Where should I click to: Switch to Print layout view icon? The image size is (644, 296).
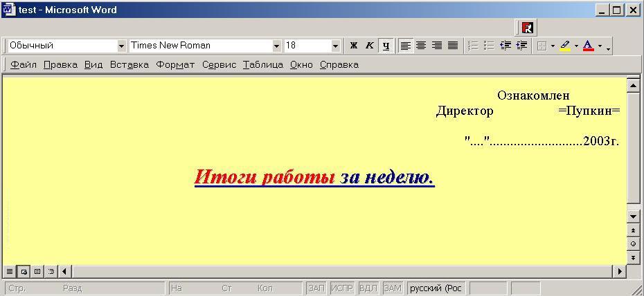37,271
